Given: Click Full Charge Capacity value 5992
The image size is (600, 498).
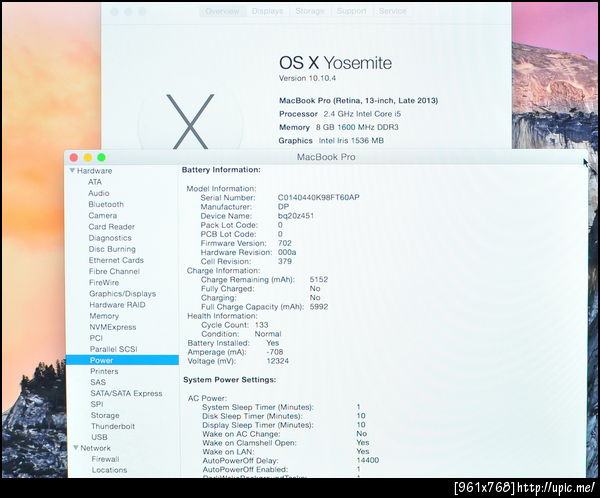Looking at the screenshot, I should [x=319, y=307].
